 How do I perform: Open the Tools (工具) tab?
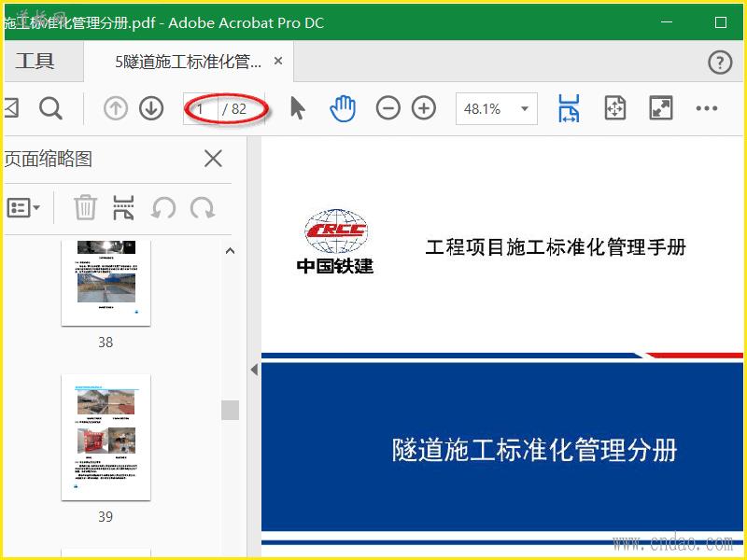click(35, 62)
